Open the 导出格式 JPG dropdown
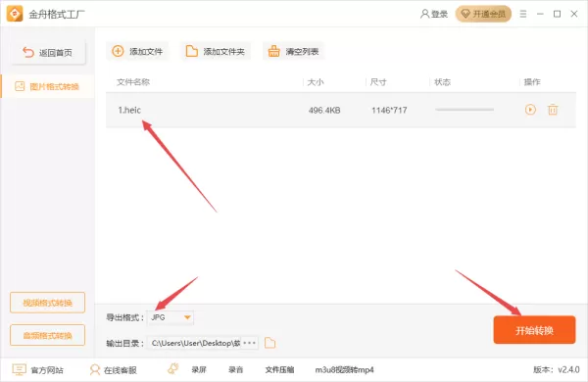 (171, 317)
